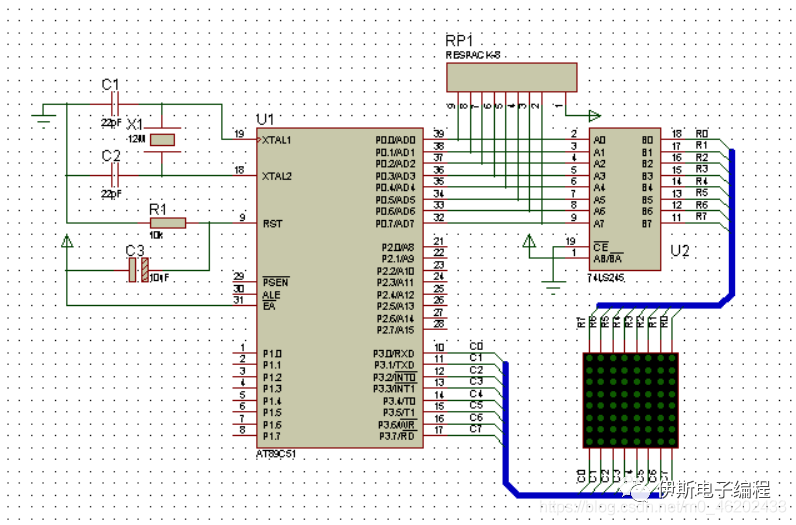
Task: Click pin number 31 at EA
Action: [x=238, y=300]
